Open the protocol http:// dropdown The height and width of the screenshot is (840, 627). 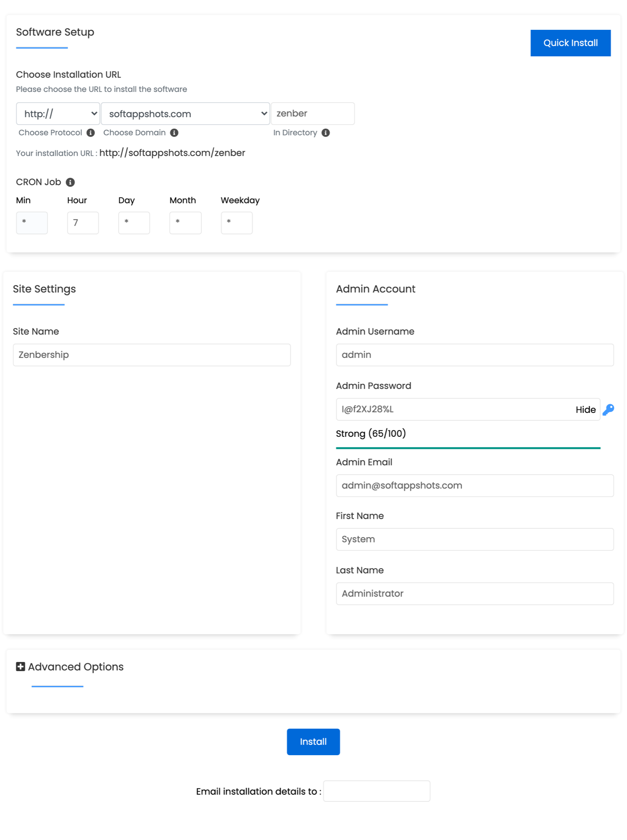coord(58,114)
